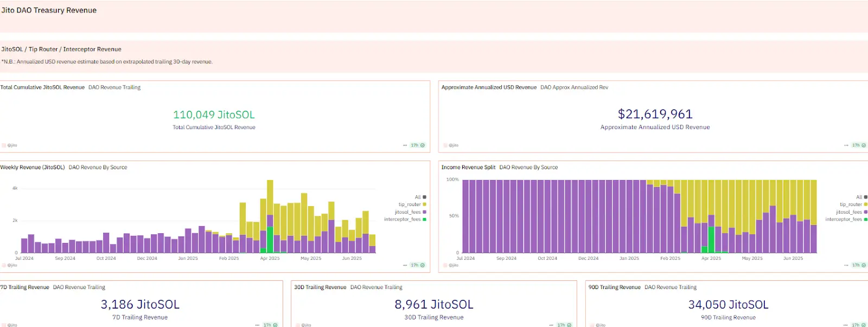
Task: Click the JitoSOL / Tip Router / Interceptor Revenue heading
Action: pyautogui.click(x=61, y=49)
